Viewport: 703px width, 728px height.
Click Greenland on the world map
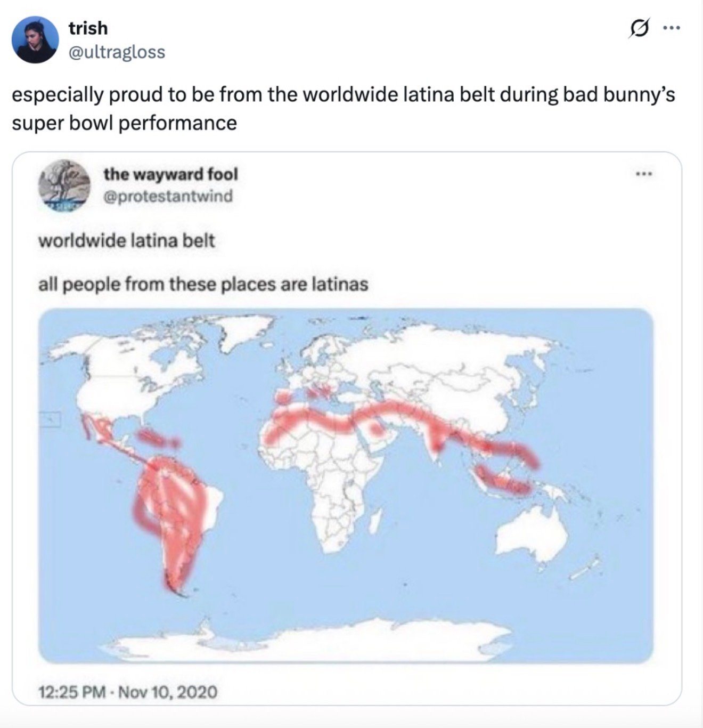[234, 331]
